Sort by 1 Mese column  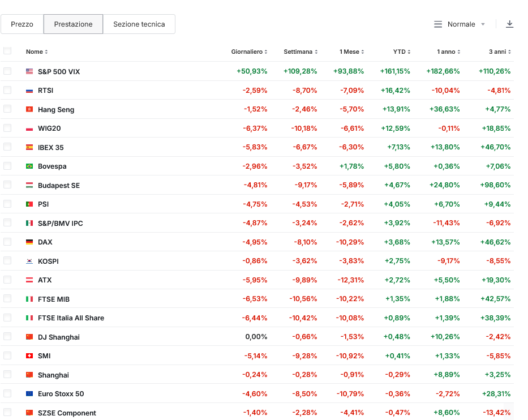(x=351, y=52)
